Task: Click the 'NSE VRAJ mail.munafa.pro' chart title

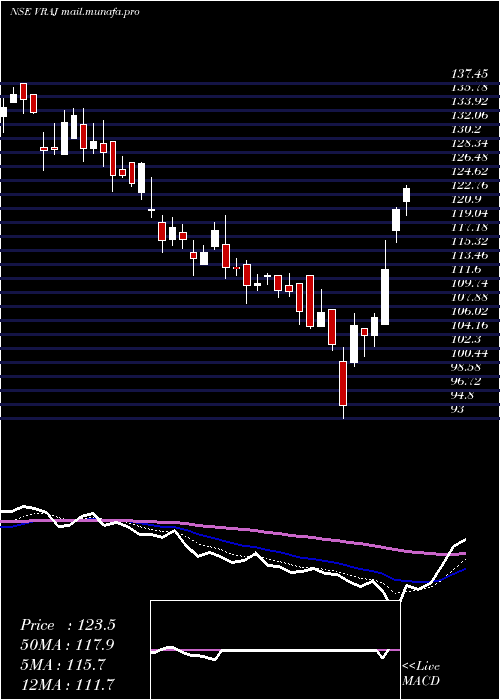Action: pyautogui.click(x=75, y=12)
